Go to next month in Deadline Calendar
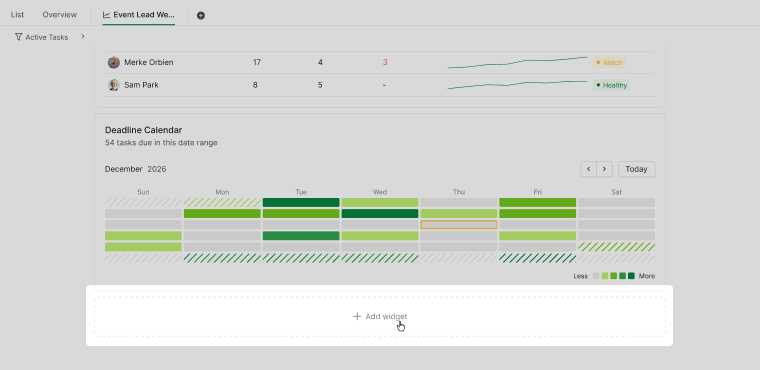The width and height of the screenshot is (760, 370). click(x=604, y=169)
